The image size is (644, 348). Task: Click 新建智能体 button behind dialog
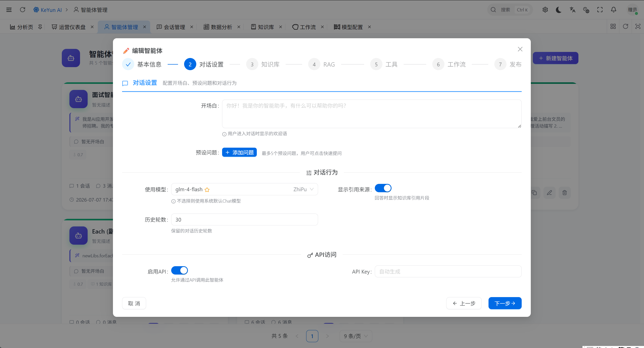pyautogui.click(x=556, y=58)
